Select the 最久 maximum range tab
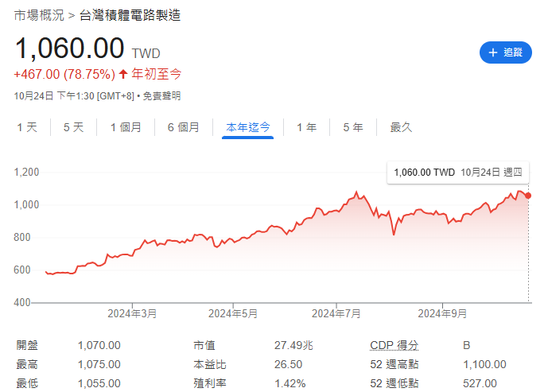This screenshot has width=548, height=392. pyautogui.click(x=401, y=127)
